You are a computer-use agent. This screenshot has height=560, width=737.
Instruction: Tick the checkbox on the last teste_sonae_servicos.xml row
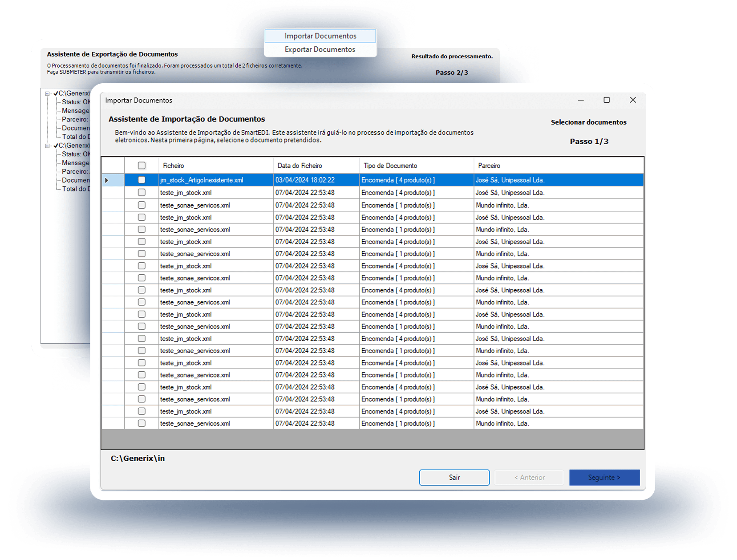point(142,423)
